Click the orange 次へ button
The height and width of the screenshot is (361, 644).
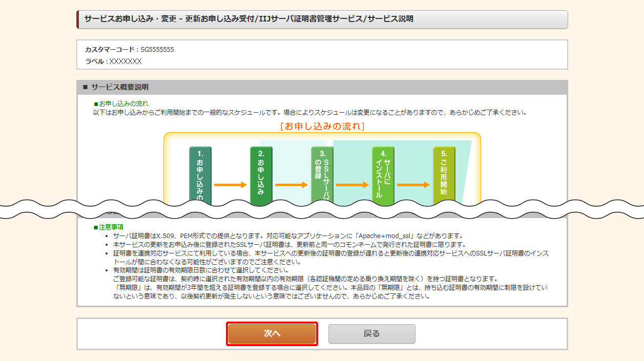tap(272, 334)
